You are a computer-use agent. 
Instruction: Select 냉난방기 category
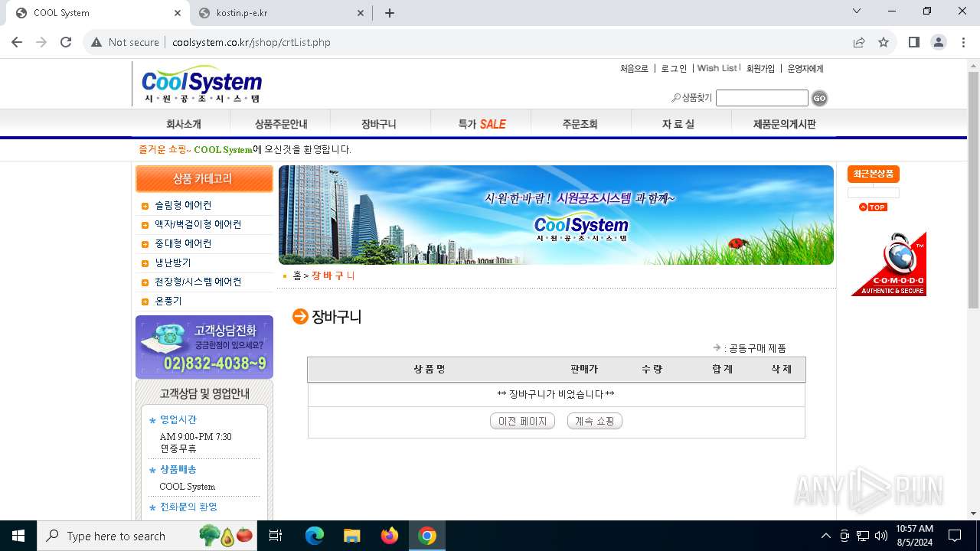click(173, 262)
